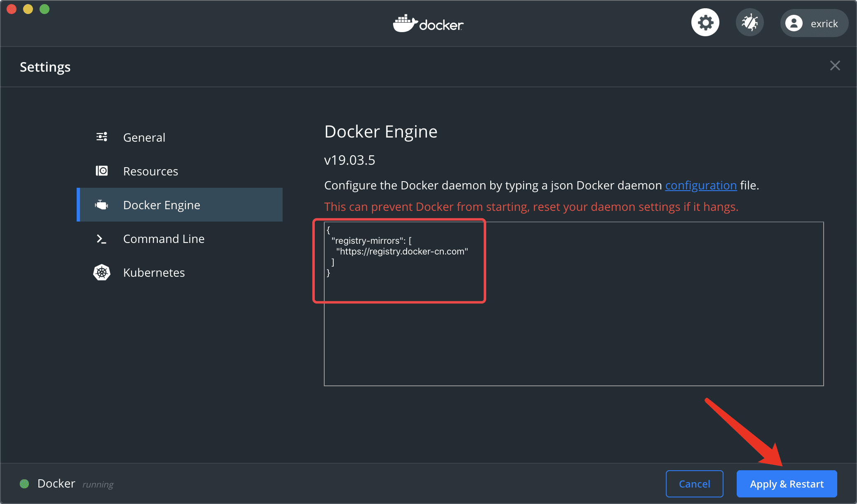857x504 pixels.
Task: Click the user avatar icon
Action: coord(794,23)
